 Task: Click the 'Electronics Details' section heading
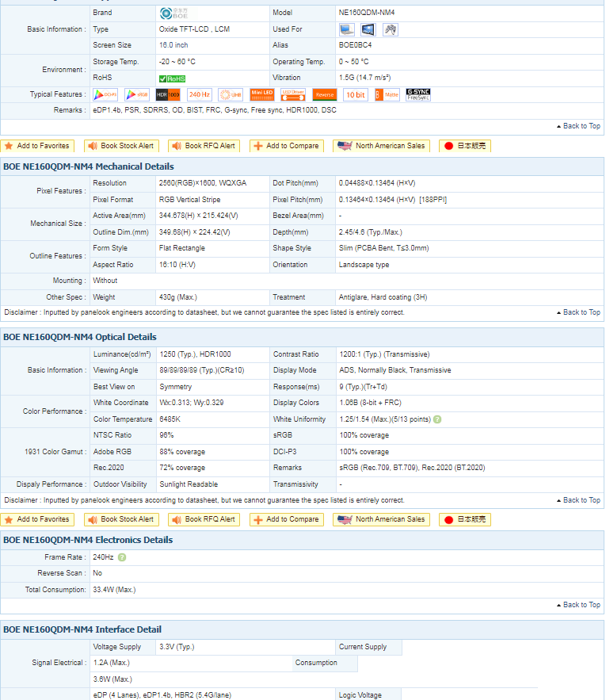88,540
